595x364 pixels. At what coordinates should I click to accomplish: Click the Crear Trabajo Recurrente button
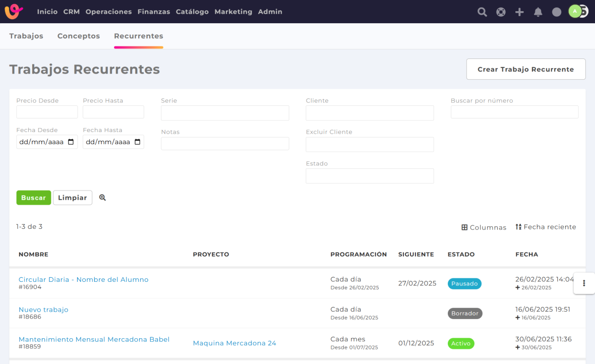click(x=525, y=70)
